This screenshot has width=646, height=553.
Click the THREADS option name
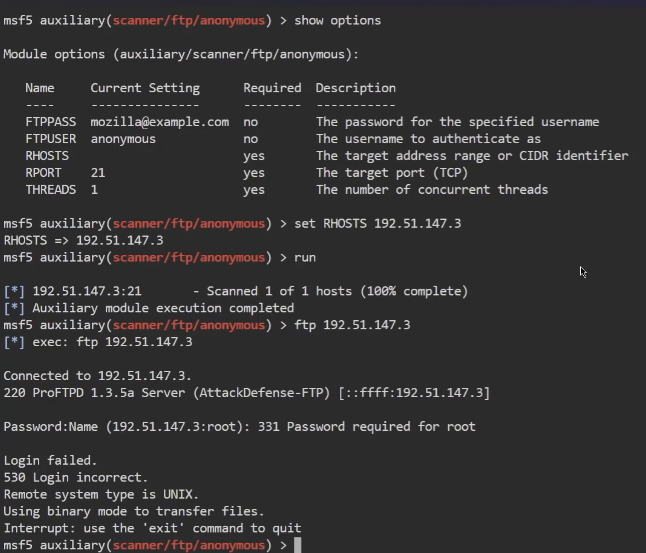click(51, 190)
